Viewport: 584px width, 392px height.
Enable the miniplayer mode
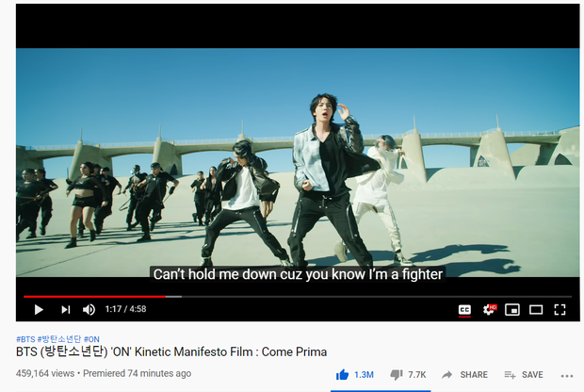pyautogui.click(x=512, y=310)
